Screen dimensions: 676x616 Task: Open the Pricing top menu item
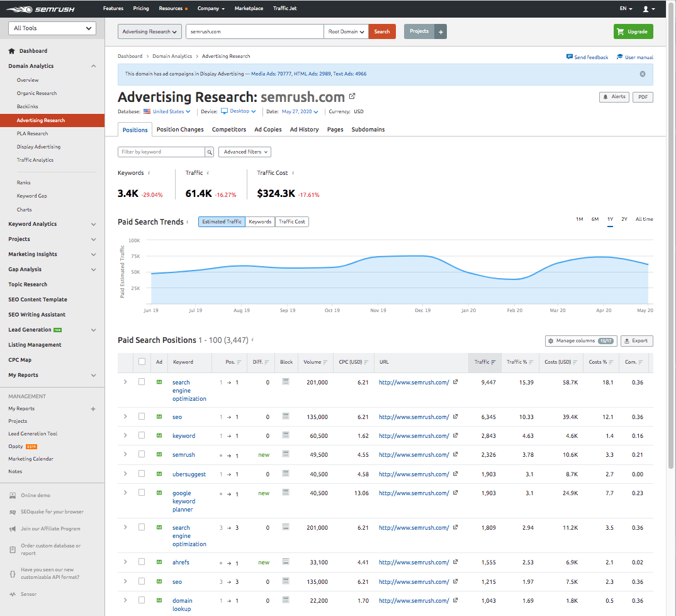point(141,9)
